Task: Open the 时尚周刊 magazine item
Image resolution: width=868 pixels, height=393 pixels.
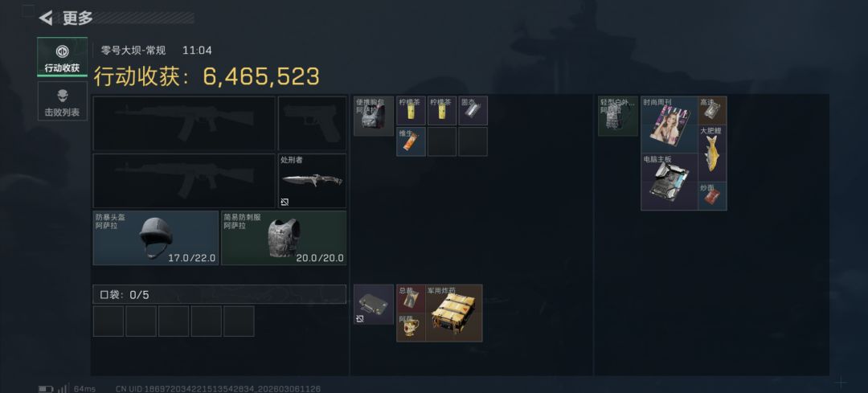Action: (x=669, y=125)
